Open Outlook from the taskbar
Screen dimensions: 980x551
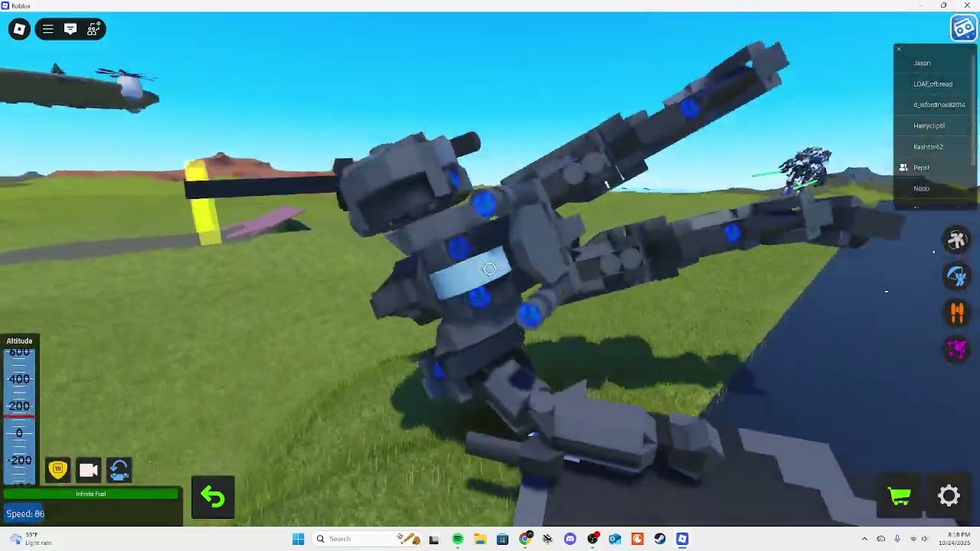tap(615, 539)
